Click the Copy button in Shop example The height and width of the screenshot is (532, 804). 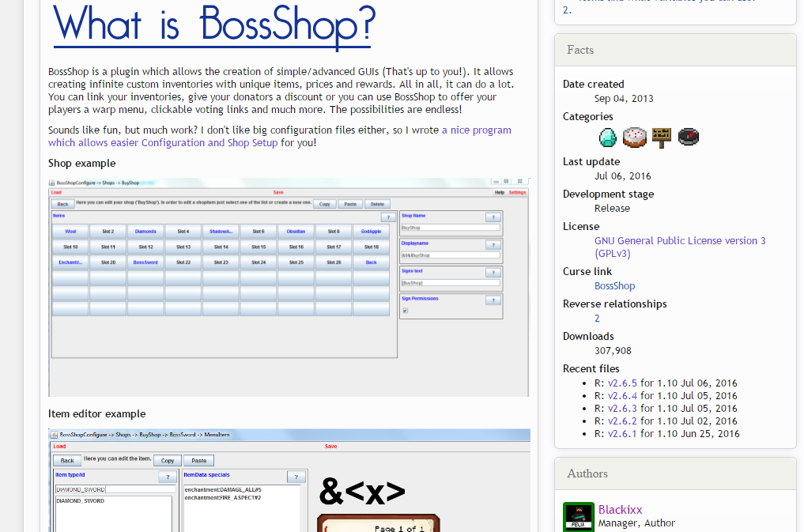click(x=325, y=204)
